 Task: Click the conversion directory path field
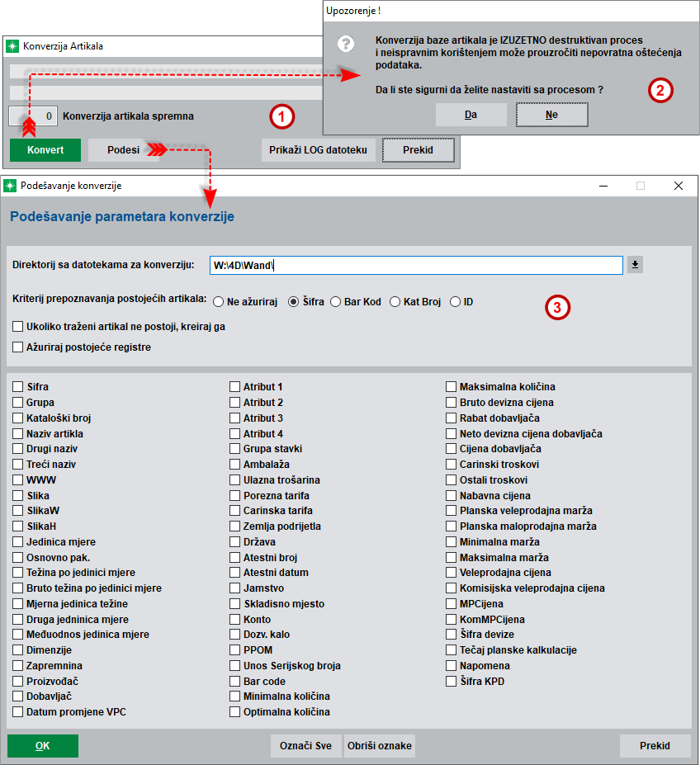[415, 265]
